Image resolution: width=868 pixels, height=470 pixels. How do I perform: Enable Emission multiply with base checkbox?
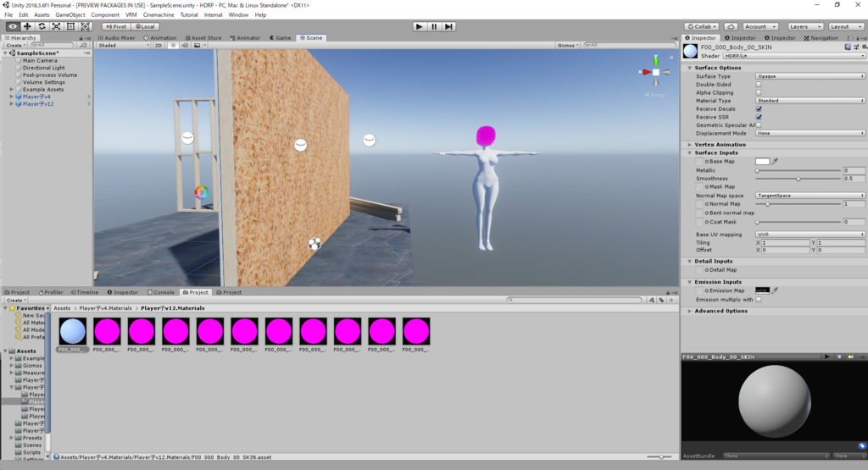[x=759, y=300]
